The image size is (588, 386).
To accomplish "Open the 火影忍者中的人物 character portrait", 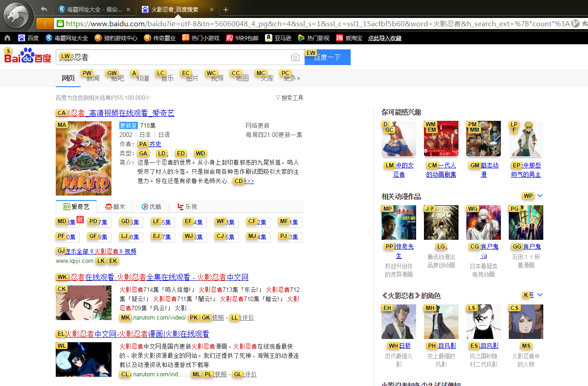I will coord(526,322).
